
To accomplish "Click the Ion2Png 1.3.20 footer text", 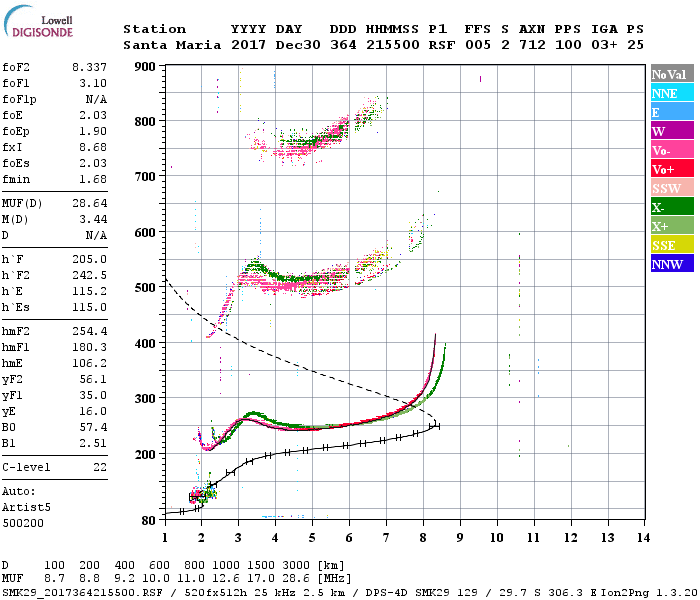I will coord(649,592).
